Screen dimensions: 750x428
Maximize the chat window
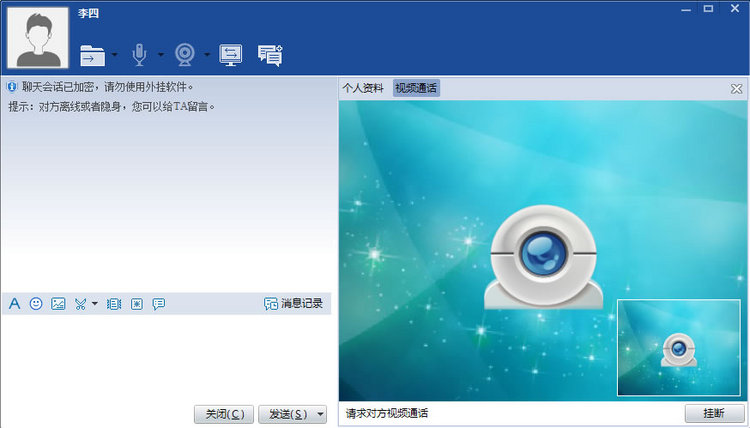pyautogui.click(x=708, y=9)
